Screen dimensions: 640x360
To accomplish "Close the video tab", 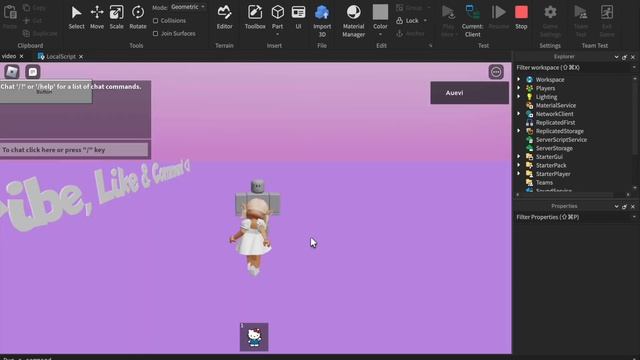I will [22, 56].
